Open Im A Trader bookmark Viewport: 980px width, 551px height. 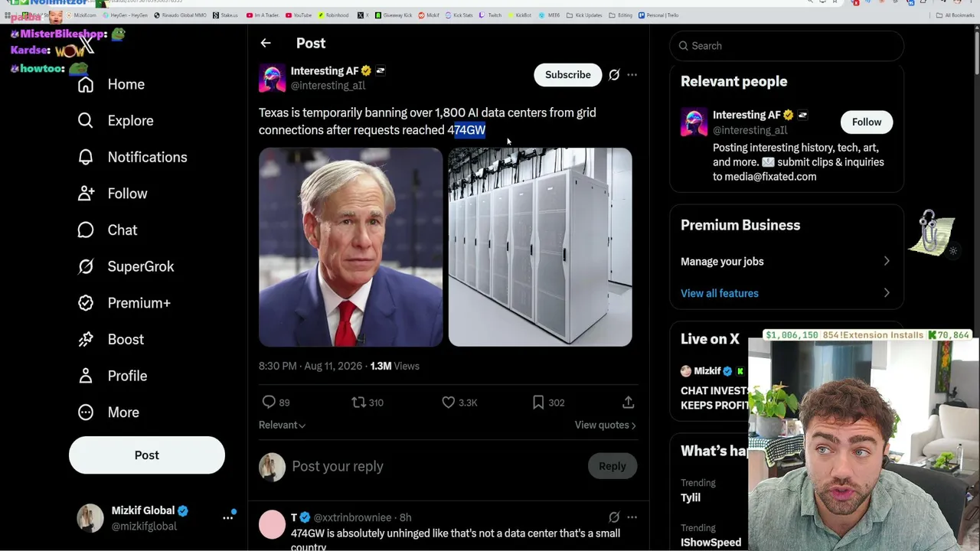pos(263,15)
